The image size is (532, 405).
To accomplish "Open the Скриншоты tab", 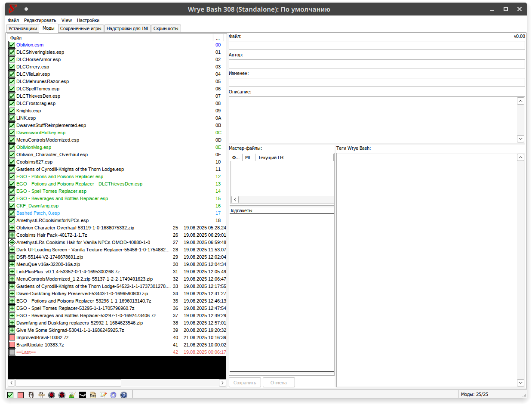I will 166,28.
